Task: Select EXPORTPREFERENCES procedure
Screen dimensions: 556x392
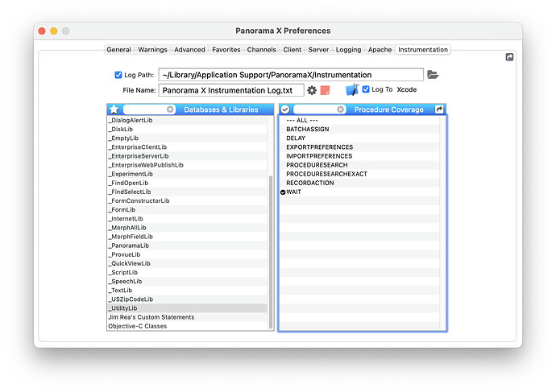Action: (359, 147)
